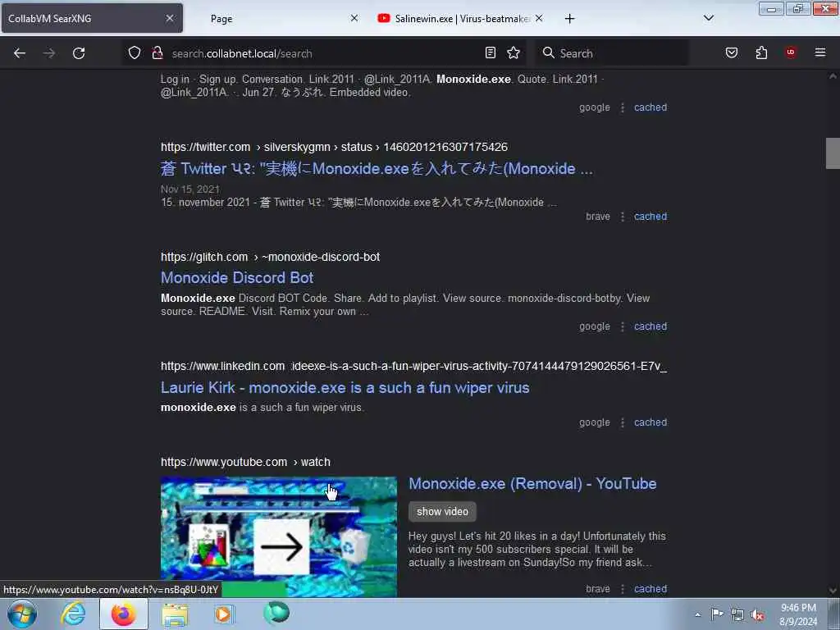This screenshot has width=840, height=630.
Task: Open a new browser tab
Action: [569, 19]
